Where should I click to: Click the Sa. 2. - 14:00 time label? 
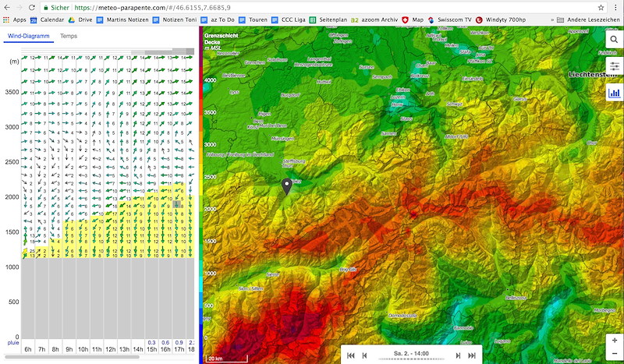tap(411, 353)
